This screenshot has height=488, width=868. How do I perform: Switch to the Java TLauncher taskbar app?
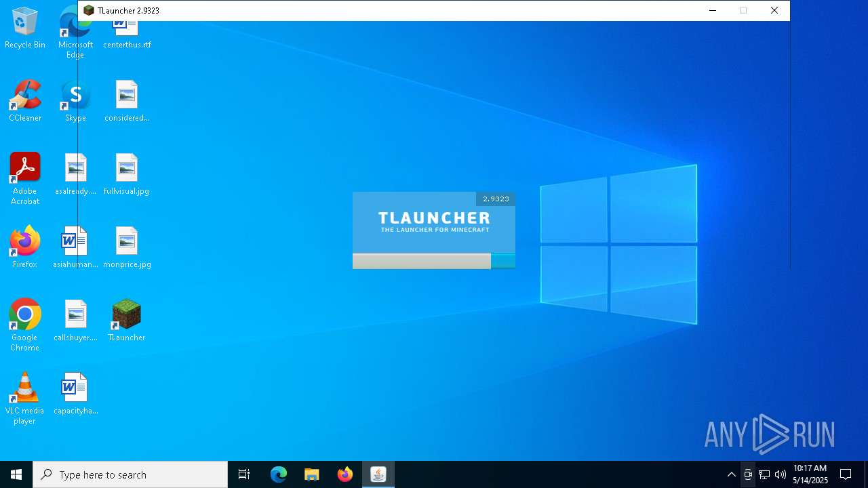point(378,474)
